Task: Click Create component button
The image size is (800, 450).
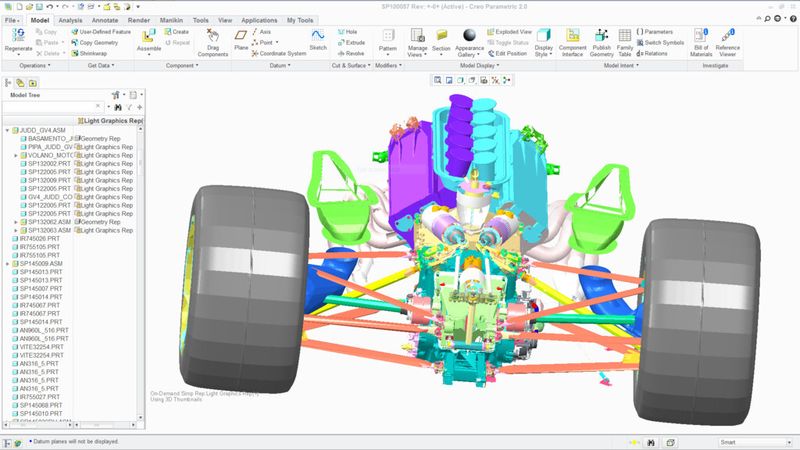Action: tap(177, 32)
